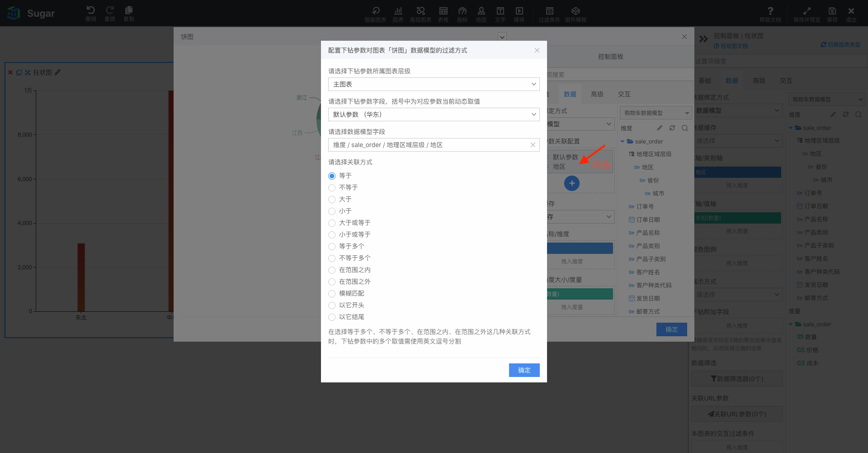Select the 等于 radio option
Screen dimensions: 868x453
(x=332, y=176)
